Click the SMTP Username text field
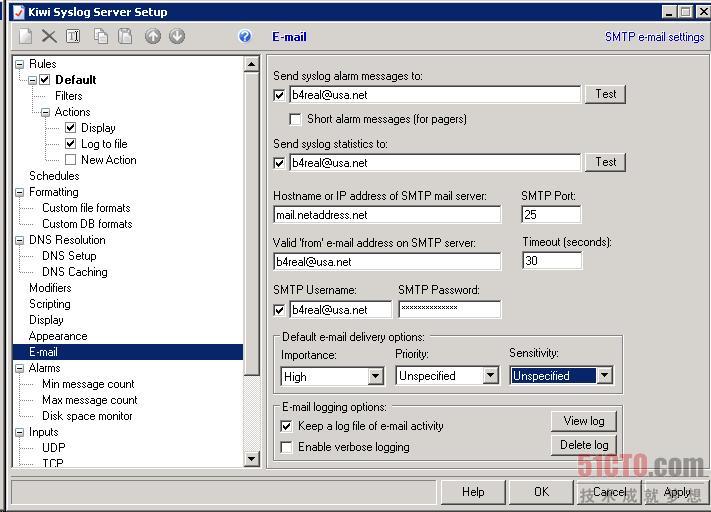The width and height of the screenshot is (711, 512). click(341, 310)
